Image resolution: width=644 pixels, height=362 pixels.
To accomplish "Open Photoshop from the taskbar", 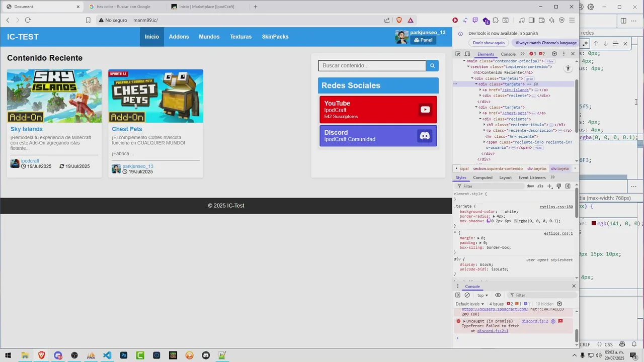I will point(124,355).
